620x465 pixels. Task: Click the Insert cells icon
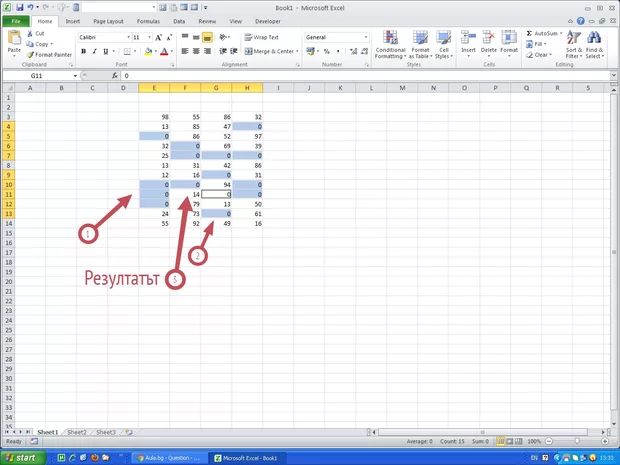click(469, 38)
